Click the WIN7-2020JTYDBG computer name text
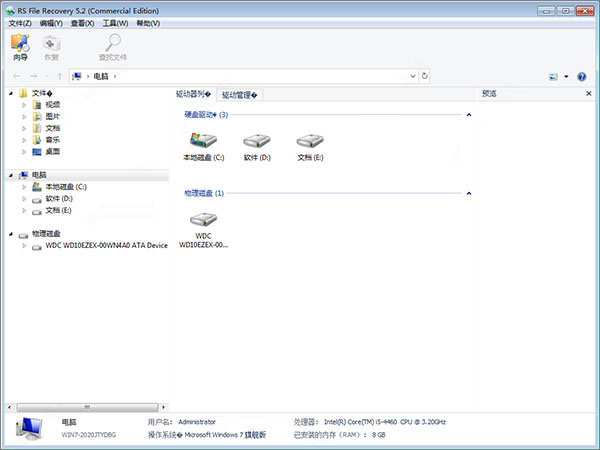 pos(88,435)
